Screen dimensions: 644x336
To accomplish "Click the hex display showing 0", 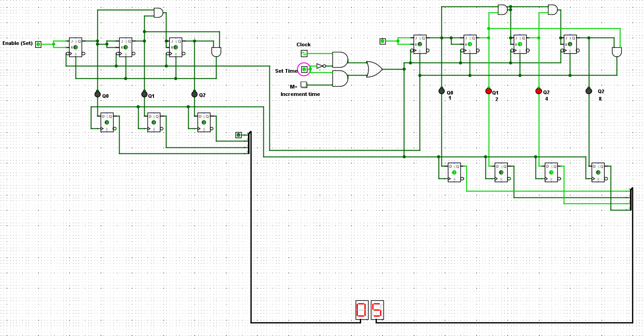I will (x=362, y=310).
